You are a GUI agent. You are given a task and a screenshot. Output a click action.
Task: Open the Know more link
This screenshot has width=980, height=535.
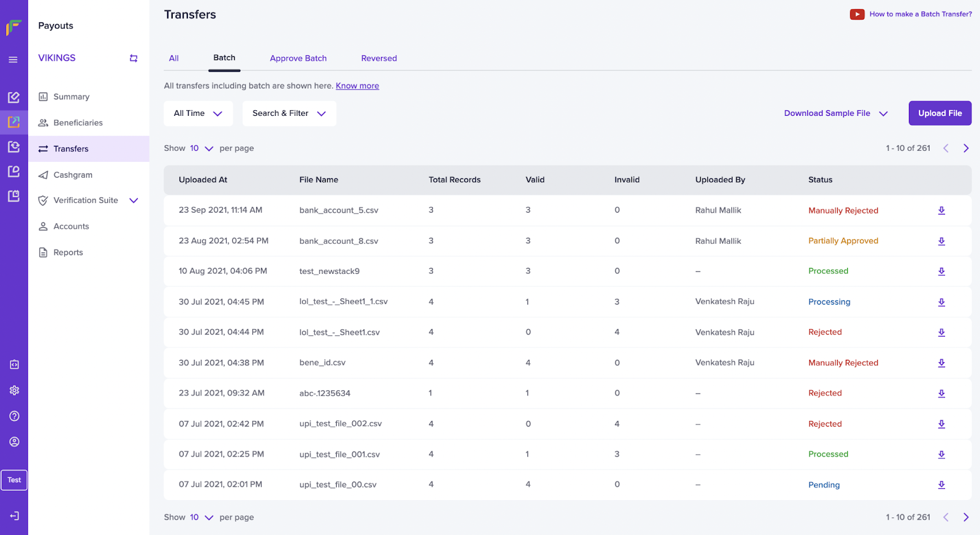(357, 86)
